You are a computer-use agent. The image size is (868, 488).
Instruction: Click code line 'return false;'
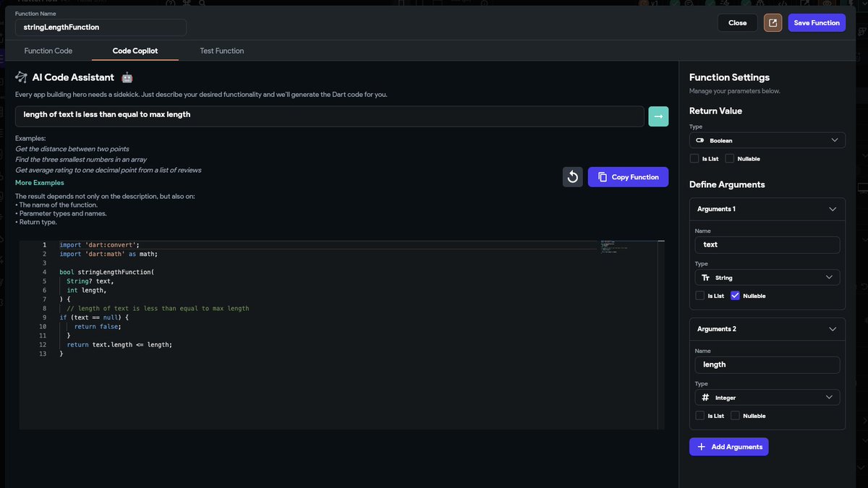click(x=98, y=326)
